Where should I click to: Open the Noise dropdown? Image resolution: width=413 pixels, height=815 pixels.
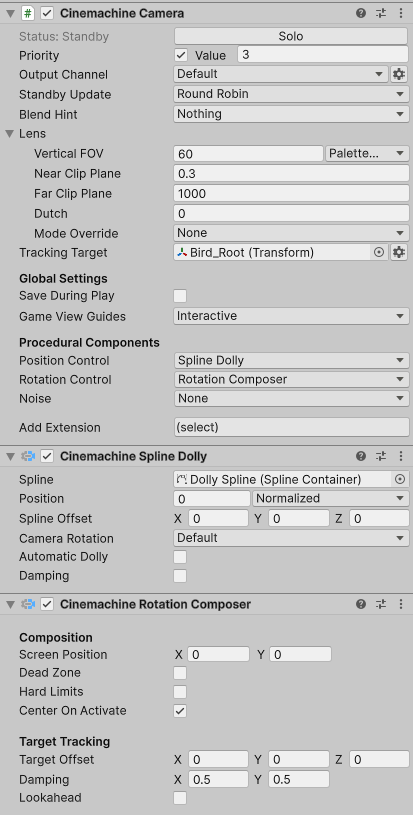(x=291, y=399)
